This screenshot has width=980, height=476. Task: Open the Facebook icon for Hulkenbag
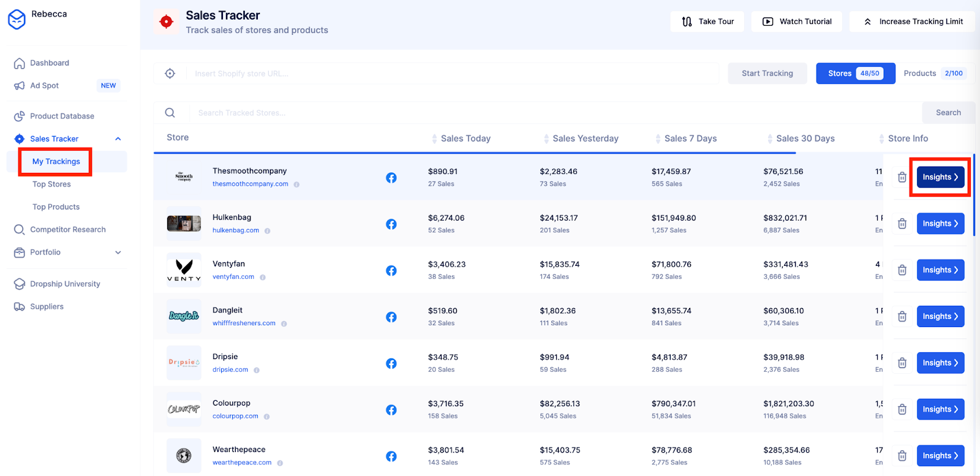click(391, 224)
